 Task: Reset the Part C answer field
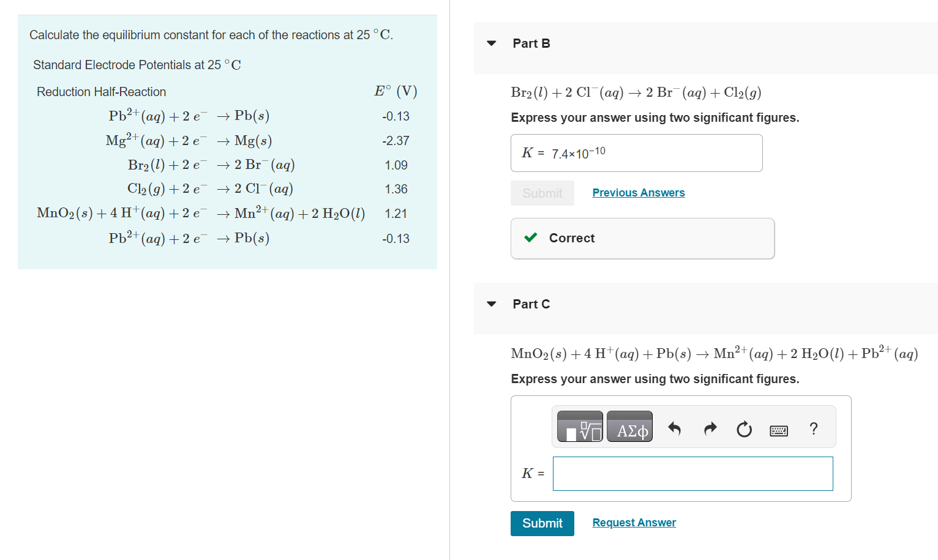[743, 429]
